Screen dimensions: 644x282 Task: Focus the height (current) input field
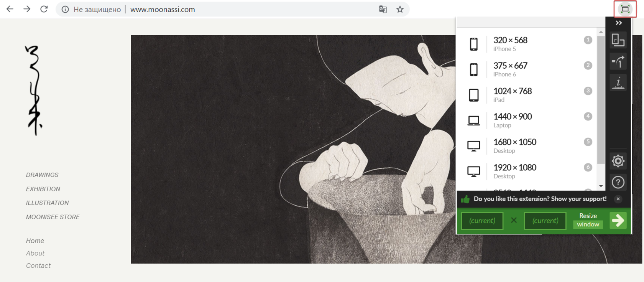(x=545, y=221)
